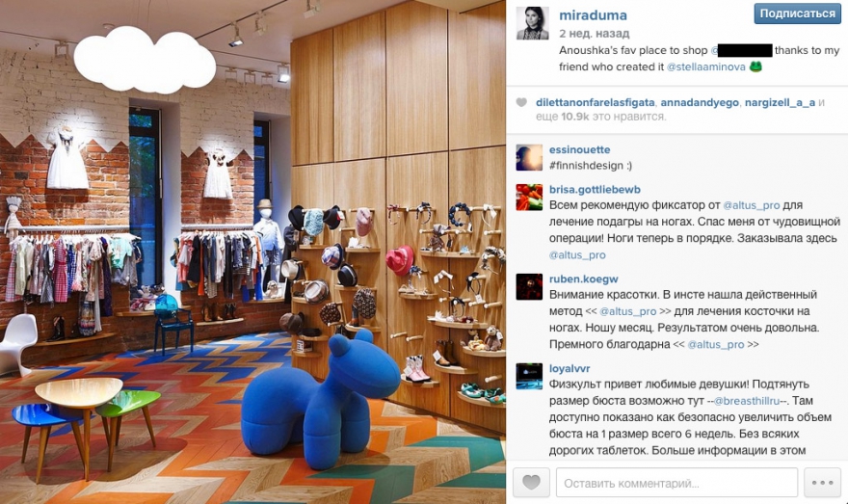The image size is (848, 504).
Task: Open the loyalvvr commenter username
Action: pyautogui.click(x=570, y=369)
